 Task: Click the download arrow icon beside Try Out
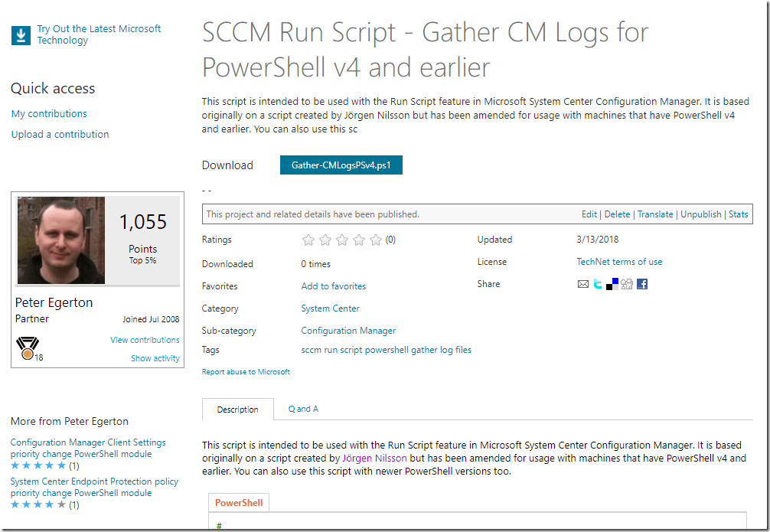click(20, 35)
